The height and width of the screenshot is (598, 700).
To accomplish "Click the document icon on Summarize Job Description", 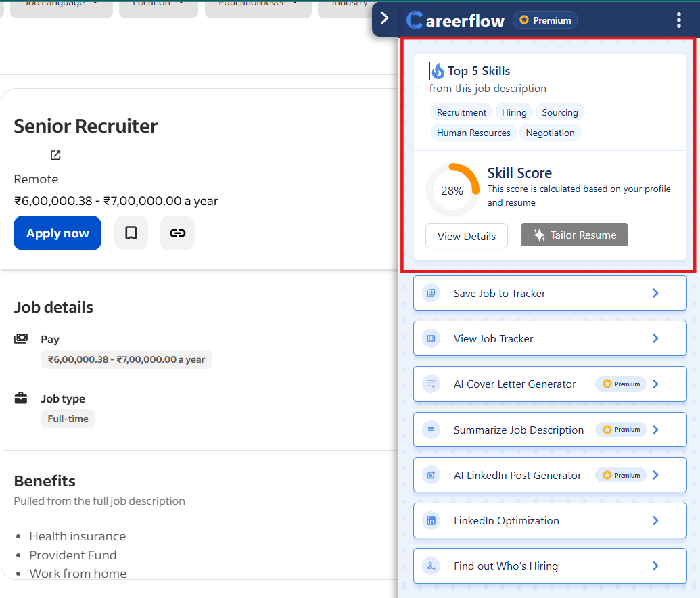I will click(431, 429).
